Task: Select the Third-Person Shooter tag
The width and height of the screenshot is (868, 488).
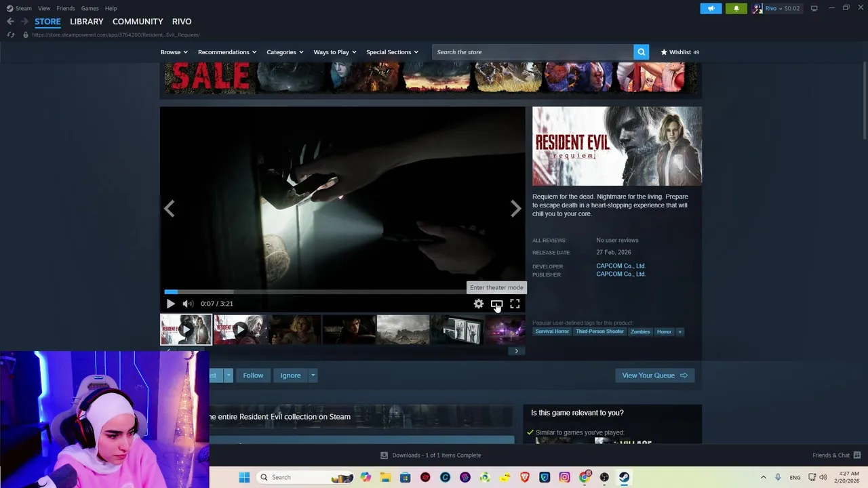Action: point(599,331)
